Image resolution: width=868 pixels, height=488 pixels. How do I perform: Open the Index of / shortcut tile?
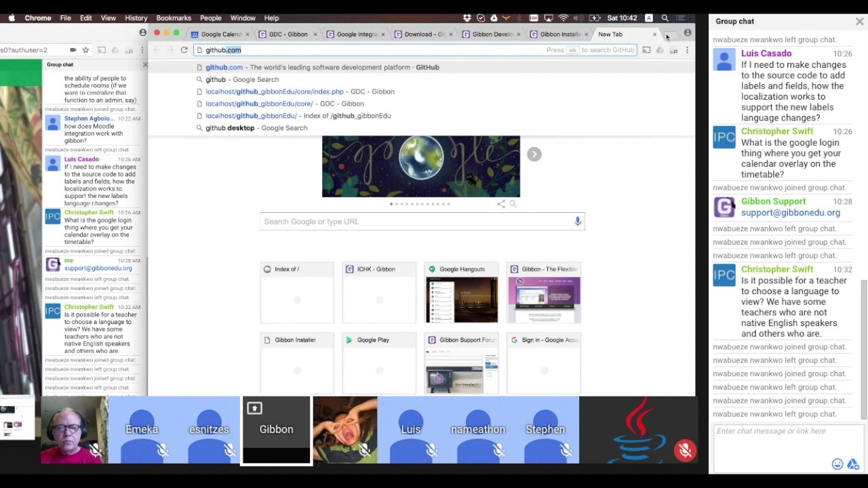click(x=297, y=293)
